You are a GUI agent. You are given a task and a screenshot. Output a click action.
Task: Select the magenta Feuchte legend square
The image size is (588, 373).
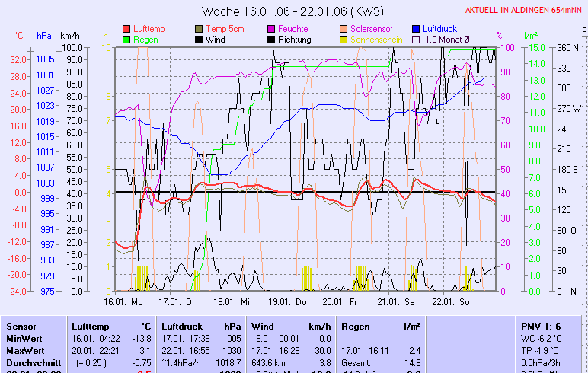click(x=271, y=29)
